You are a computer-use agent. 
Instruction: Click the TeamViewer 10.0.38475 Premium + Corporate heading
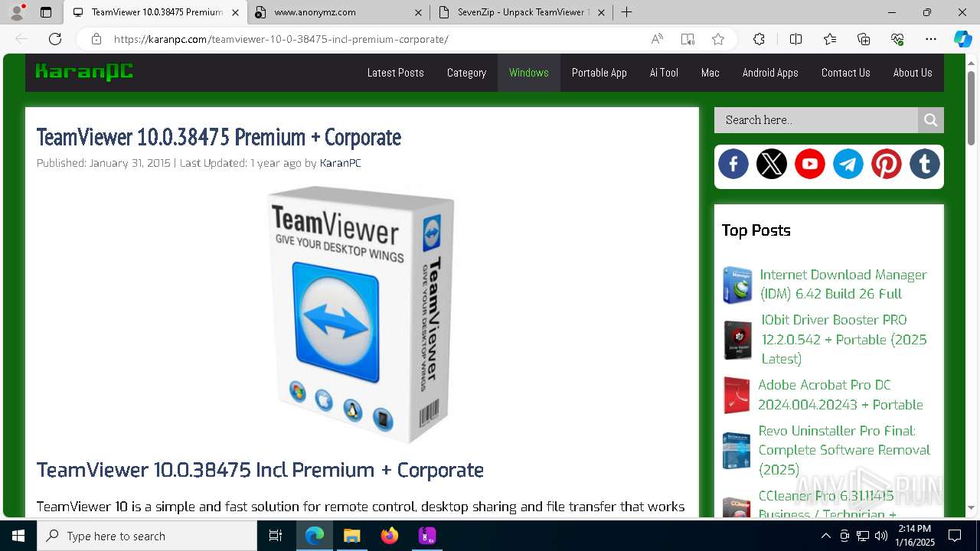coord(219,137)
